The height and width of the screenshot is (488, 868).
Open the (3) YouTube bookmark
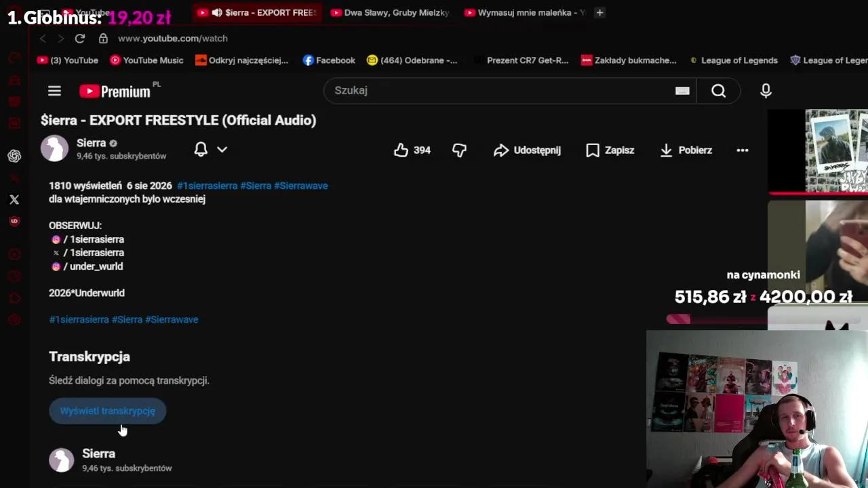68,60
